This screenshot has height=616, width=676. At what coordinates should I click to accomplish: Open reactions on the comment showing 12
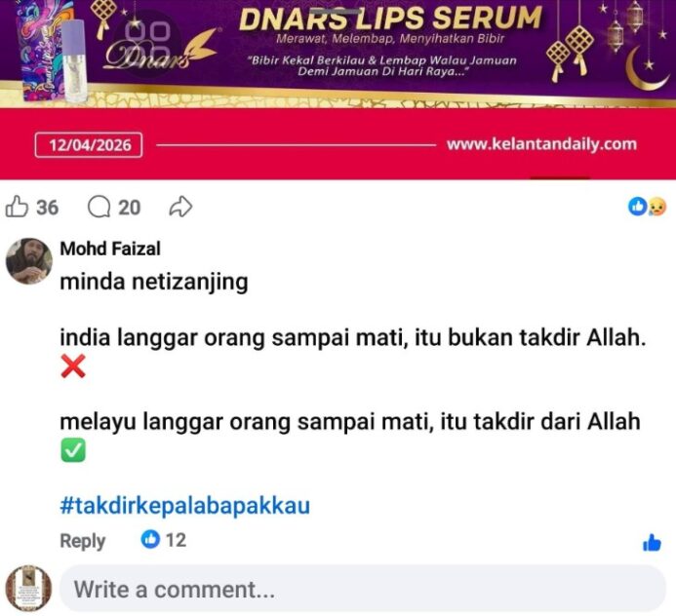164,540
